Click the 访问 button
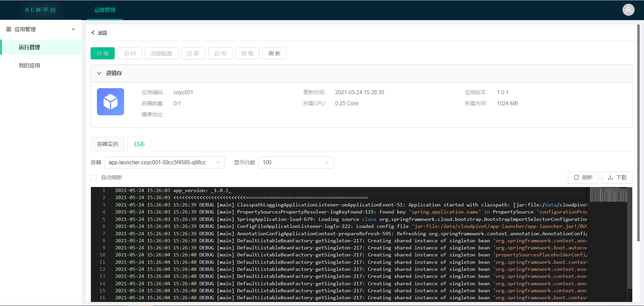The height and width of the screenshot is (306, 644). [130, 53]
